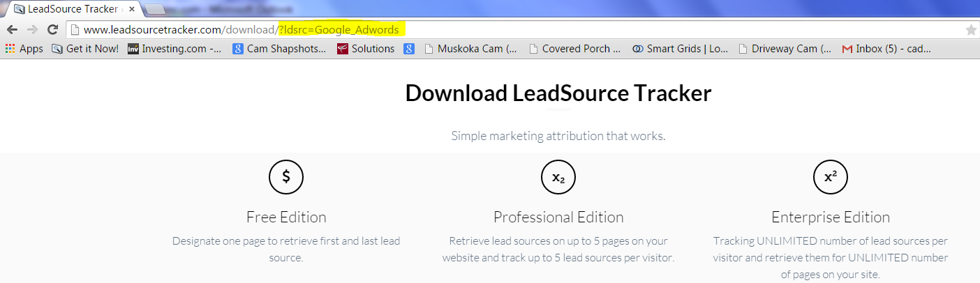Bookmark this page with star icon

(970, 30)
